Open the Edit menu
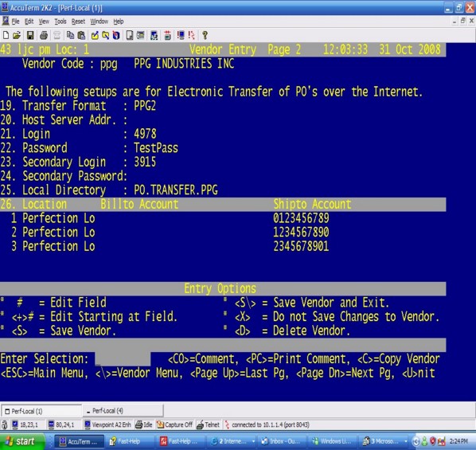The height and width of the screenshot is (450, 476). point(29,22)
